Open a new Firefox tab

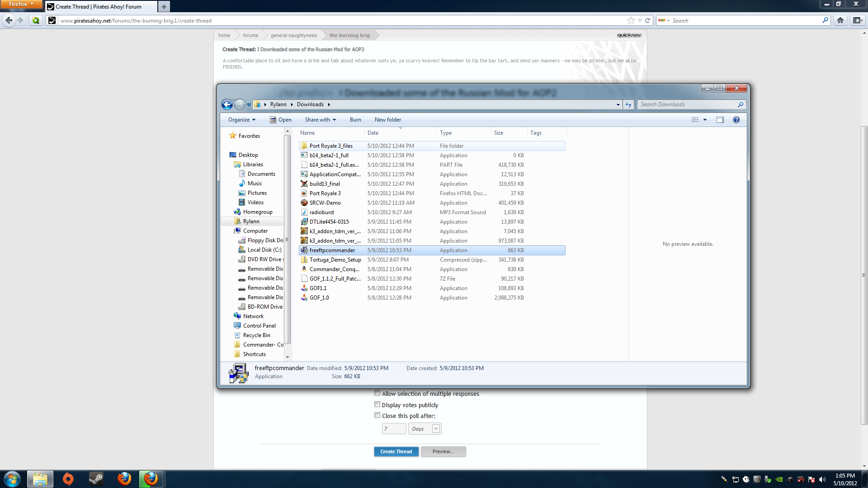click(x=164, y=6)
